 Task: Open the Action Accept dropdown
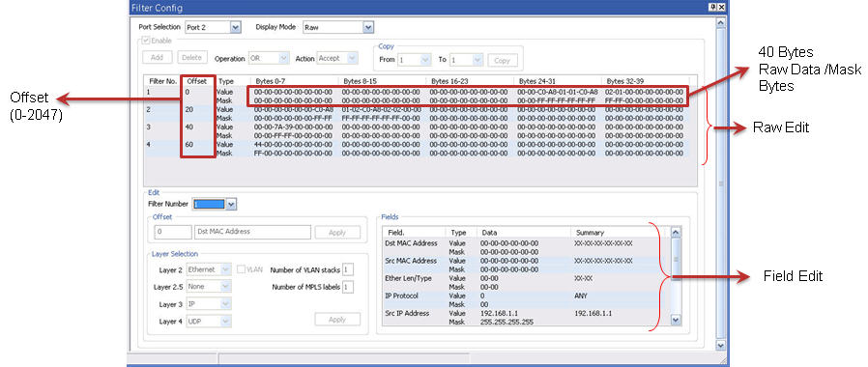pos(337,58)
